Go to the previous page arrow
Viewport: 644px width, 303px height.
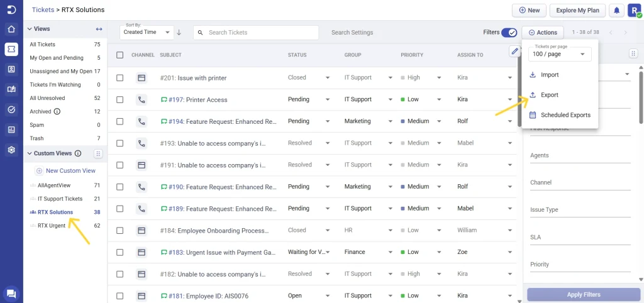point(611,33)
